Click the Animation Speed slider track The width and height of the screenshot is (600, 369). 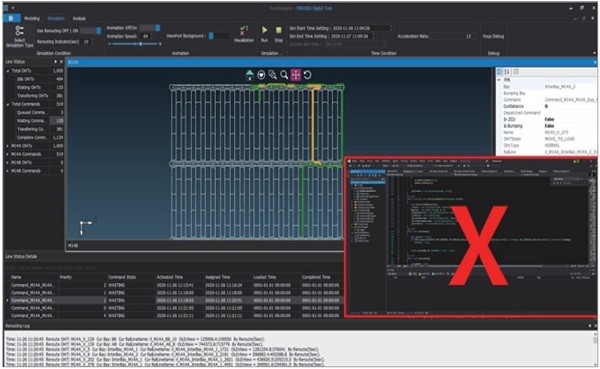click(x=134, y=44)
